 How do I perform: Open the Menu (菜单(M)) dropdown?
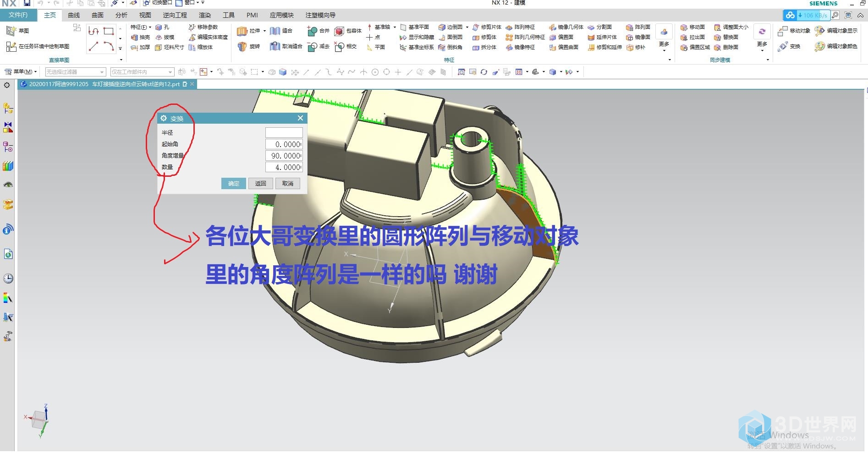21,72
